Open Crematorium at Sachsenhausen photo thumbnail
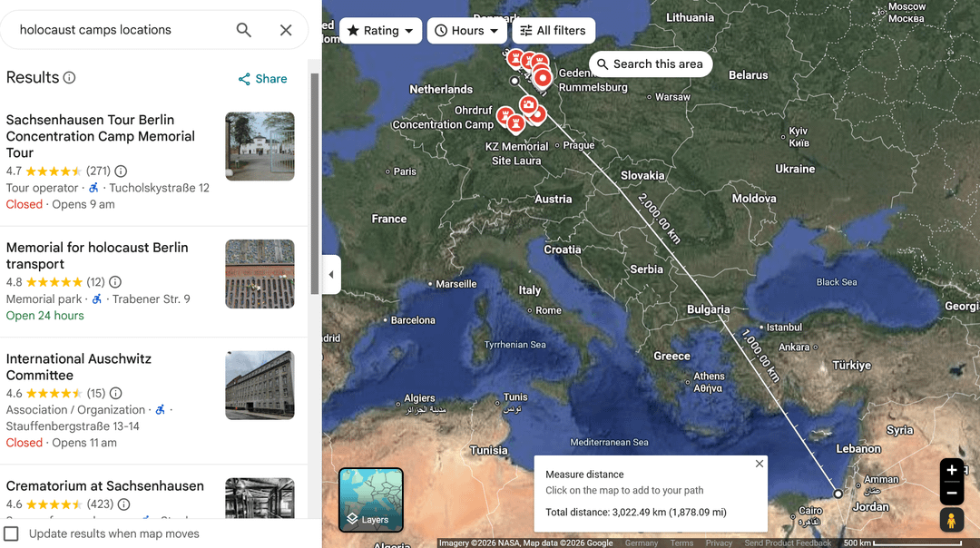The height and width of the screenshot is (548, 980). point(260,498)
